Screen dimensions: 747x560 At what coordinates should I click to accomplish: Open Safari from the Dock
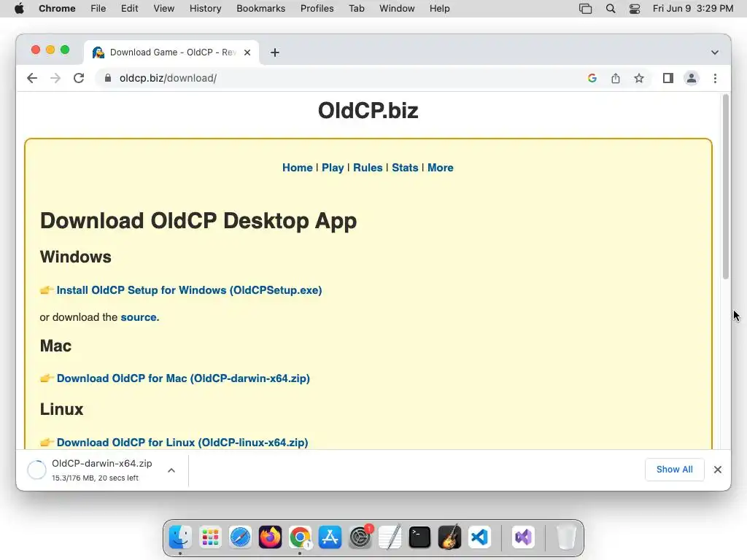pos(240,537)
